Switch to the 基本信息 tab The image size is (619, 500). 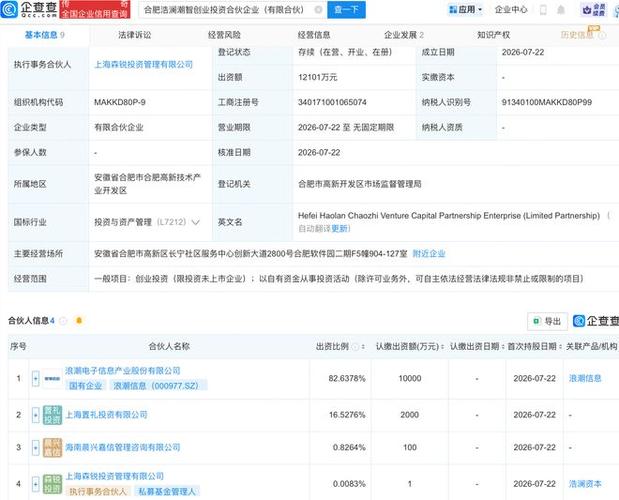click(44, 35)
